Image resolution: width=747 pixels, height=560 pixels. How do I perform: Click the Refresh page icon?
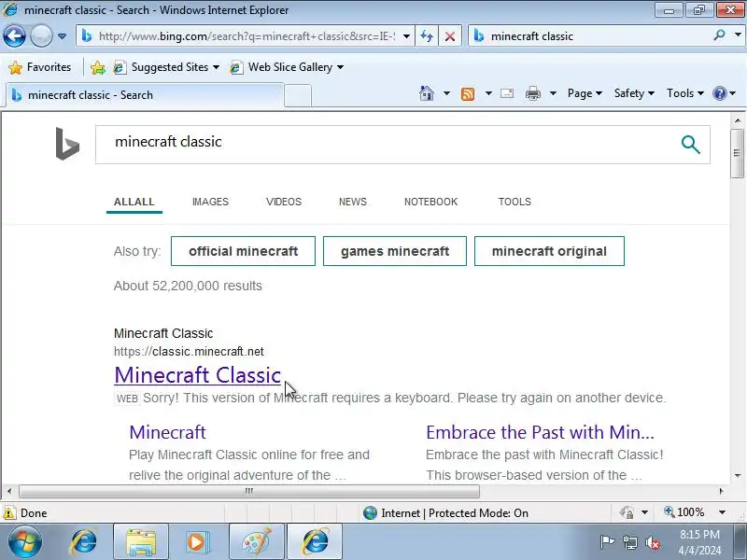coord(427,36)
